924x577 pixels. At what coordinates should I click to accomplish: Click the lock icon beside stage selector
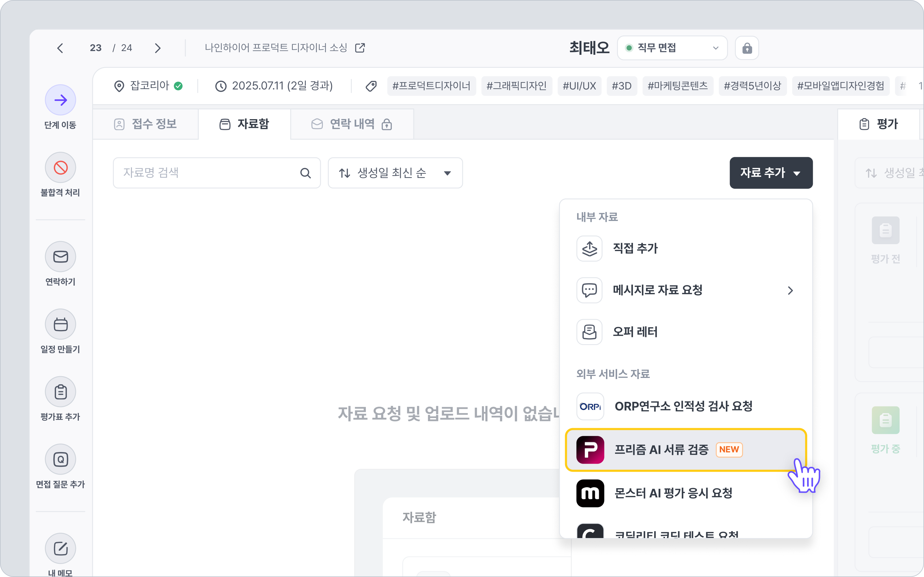747,48
